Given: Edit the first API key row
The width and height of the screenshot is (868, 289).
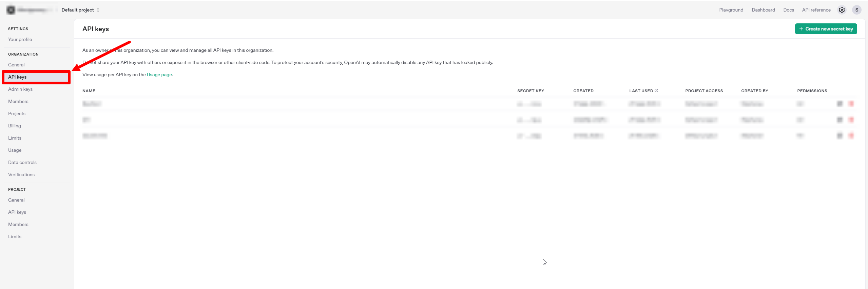Looking at the screenshot, I should [840, 104].
